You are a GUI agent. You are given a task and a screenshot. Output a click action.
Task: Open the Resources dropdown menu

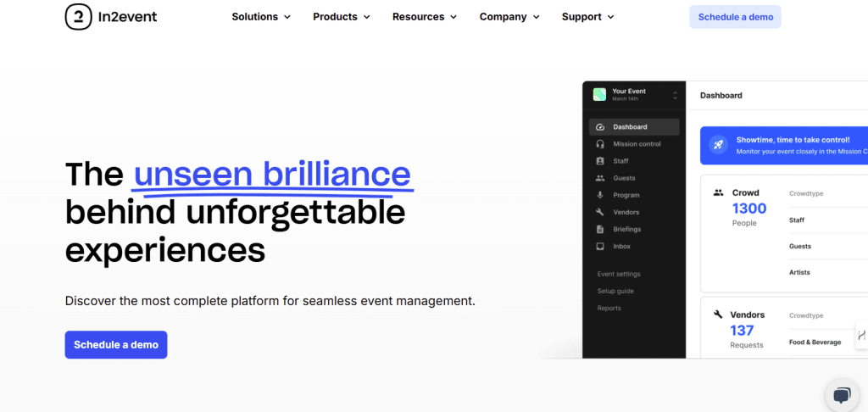(x=425, y=17)
